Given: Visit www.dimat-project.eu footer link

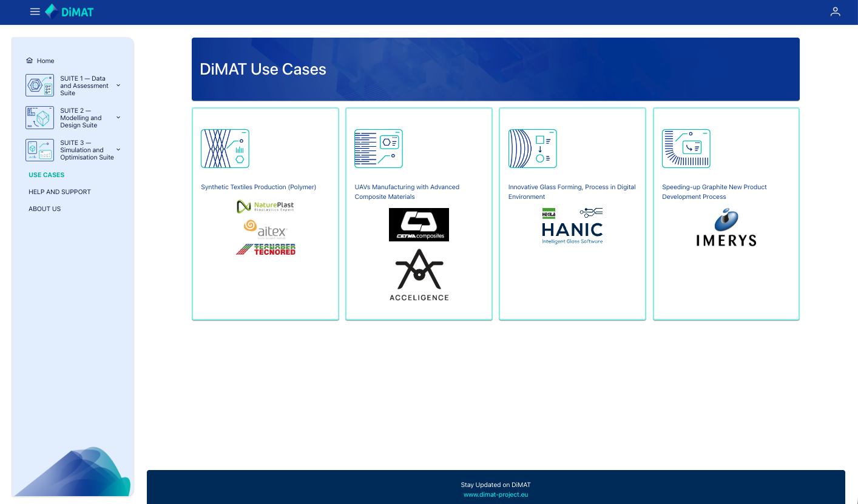Looking at the screenshot, I should point(496,494).
